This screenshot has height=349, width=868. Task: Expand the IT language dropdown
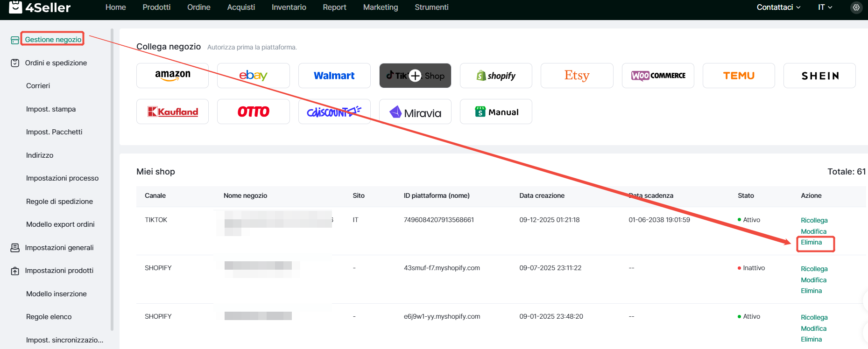(x=825, y=7)
